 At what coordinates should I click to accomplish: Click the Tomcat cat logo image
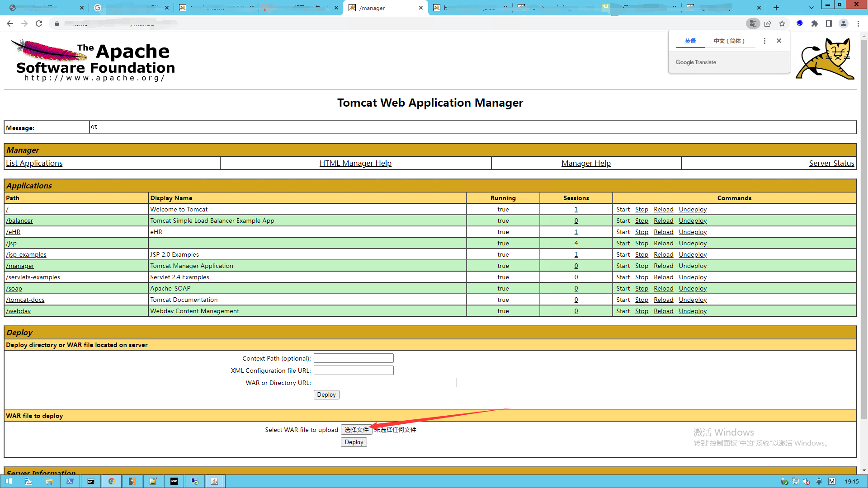(x=825, y=59)
